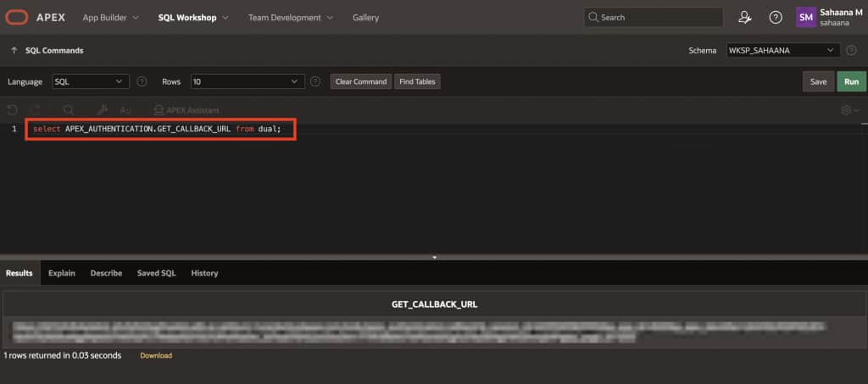Click the Search field in header

654,17
